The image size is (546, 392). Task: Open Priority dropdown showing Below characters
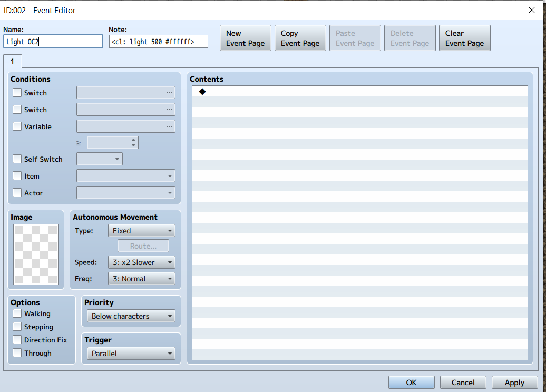[x=131, y=316]
